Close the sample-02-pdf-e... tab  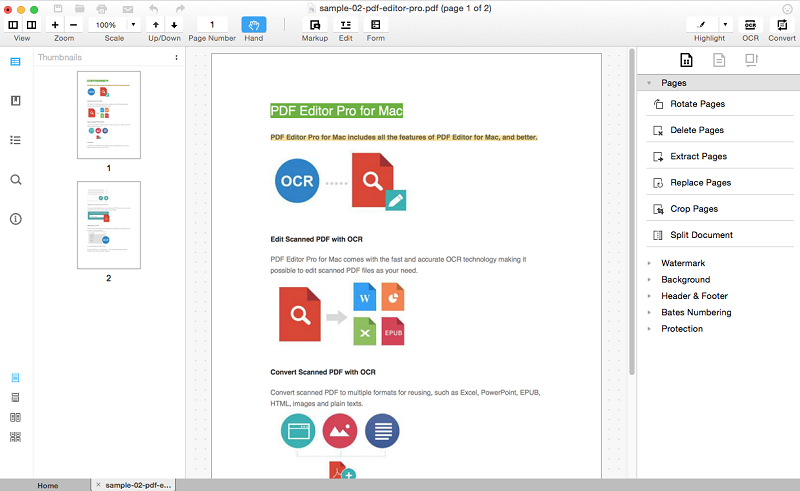click(x=98, y=485)
